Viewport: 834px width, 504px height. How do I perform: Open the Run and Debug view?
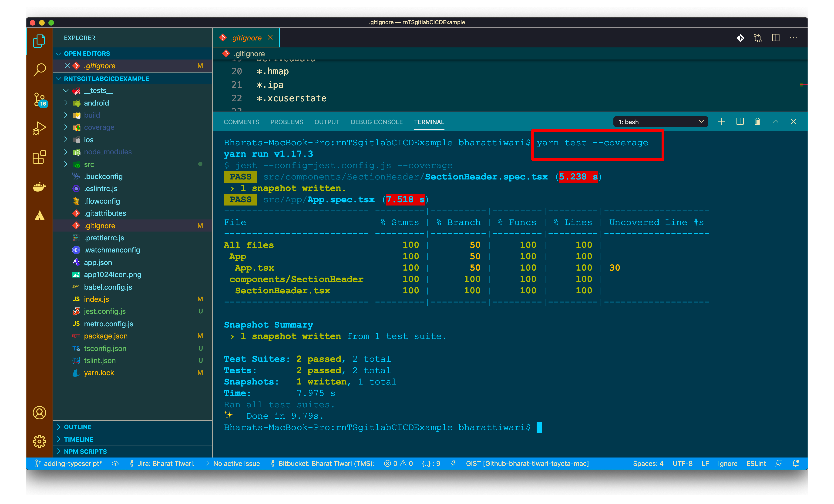(x=39, y=128)
